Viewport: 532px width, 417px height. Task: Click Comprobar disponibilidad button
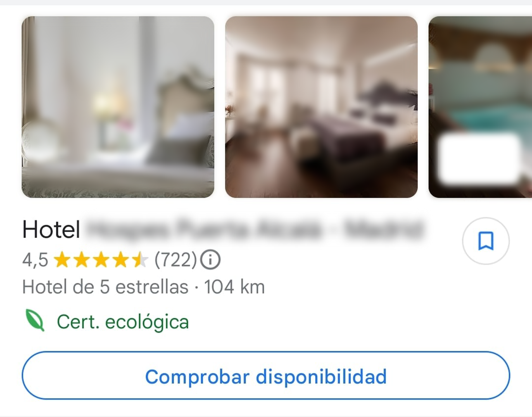click(x=266, y=375)
